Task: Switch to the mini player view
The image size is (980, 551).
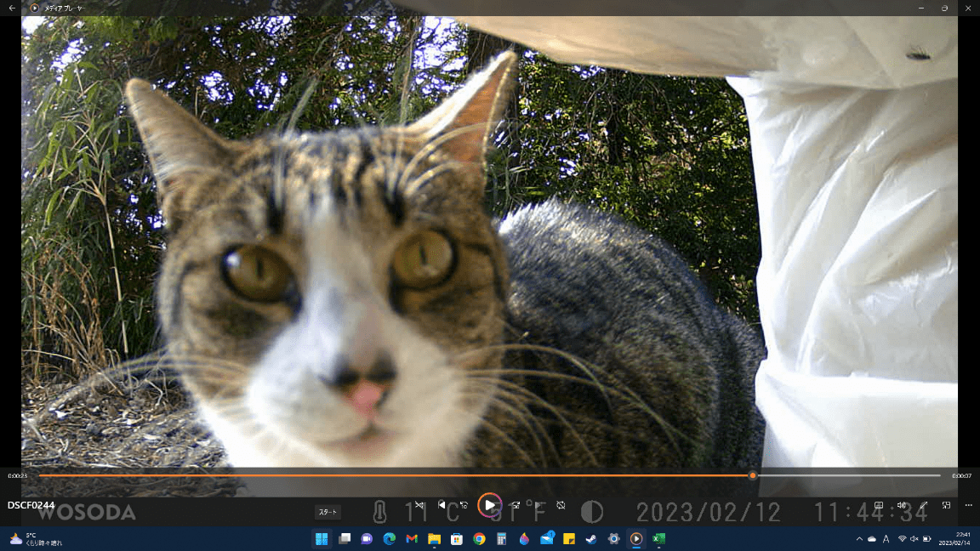Action: click(x=946, y=505)
